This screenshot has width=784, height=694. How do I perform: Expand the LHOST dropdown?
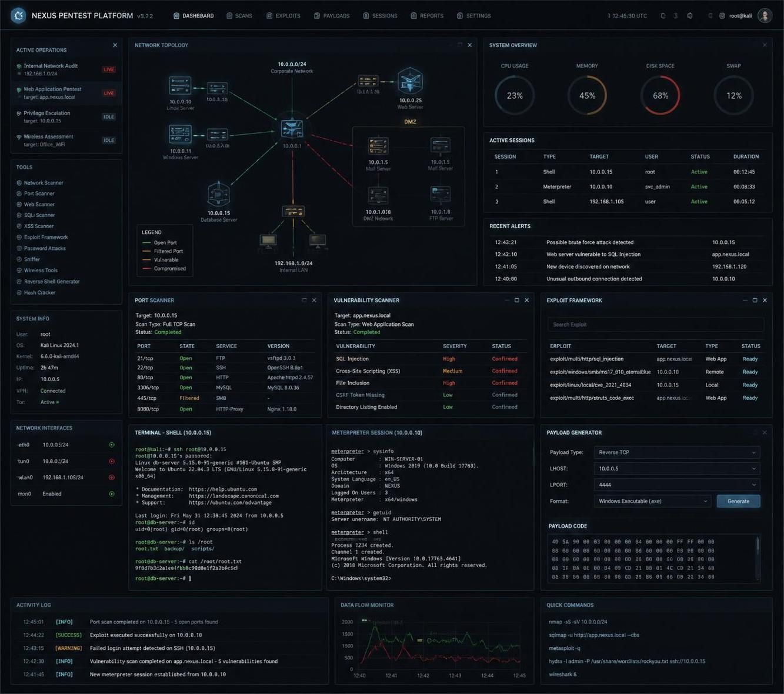(677, 469)
